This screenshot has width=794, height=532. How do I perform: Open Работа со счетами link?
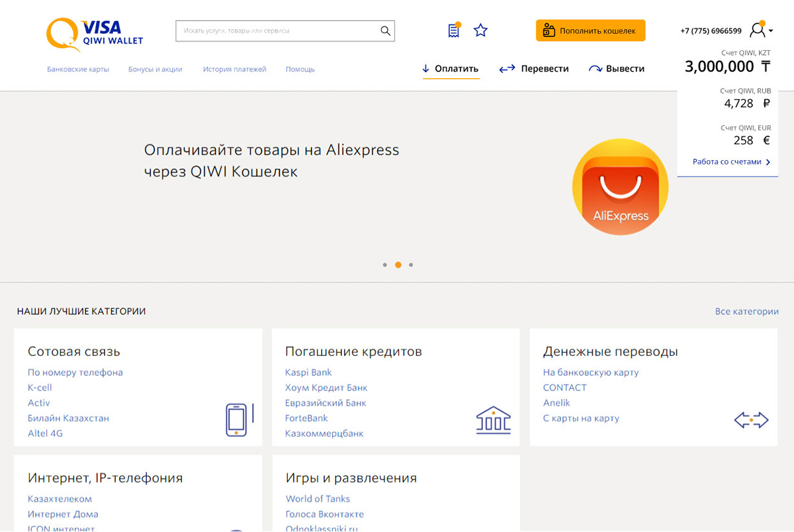[x=731, y=161]
